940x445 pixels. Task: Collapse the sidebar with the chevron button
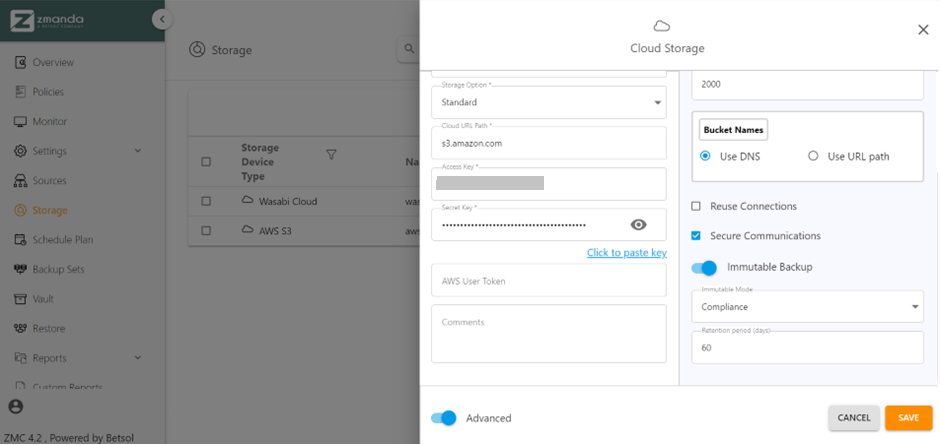pos(162,20)
